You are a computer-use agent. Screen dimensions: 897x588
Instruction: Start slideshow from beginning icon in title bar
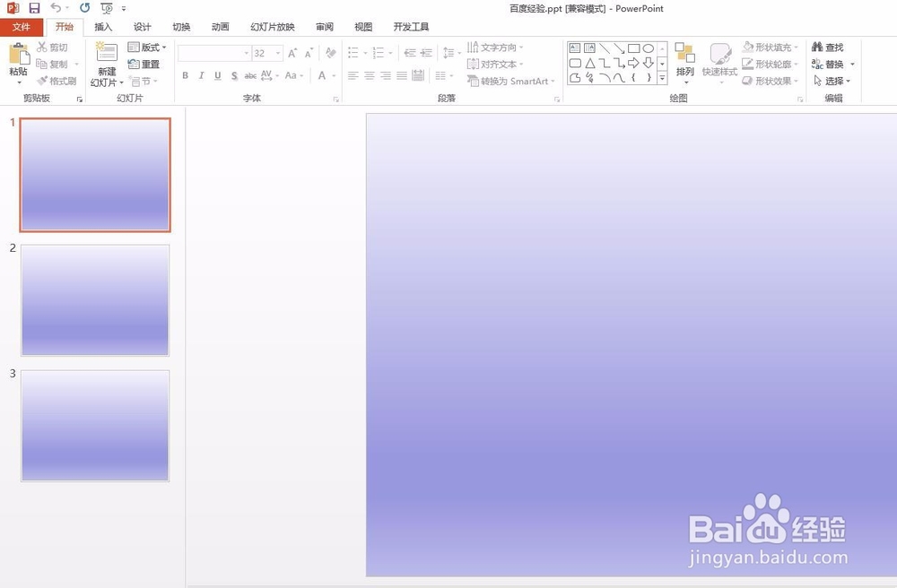coord(107,8)
